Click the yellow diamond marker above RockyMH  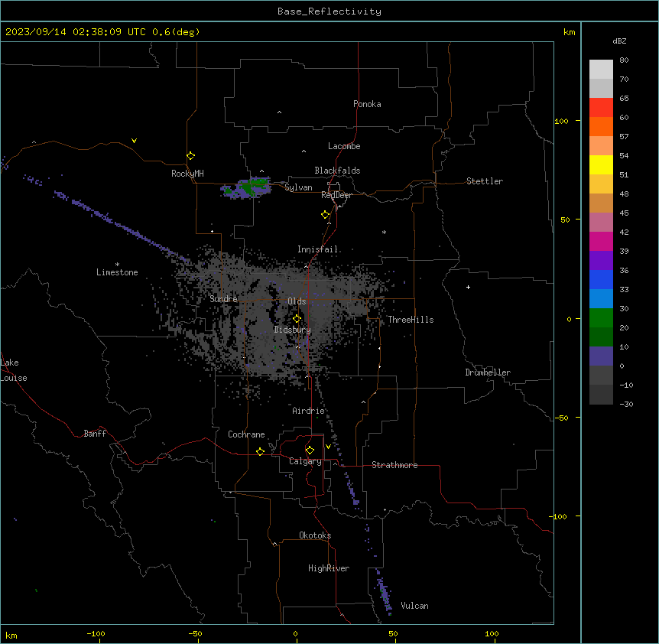pos(191,156)
